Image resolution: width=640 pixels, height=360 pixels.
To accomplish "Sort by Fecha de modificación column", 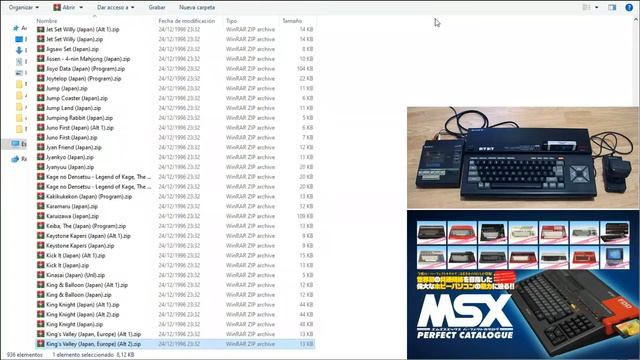I will pos(187,21).
